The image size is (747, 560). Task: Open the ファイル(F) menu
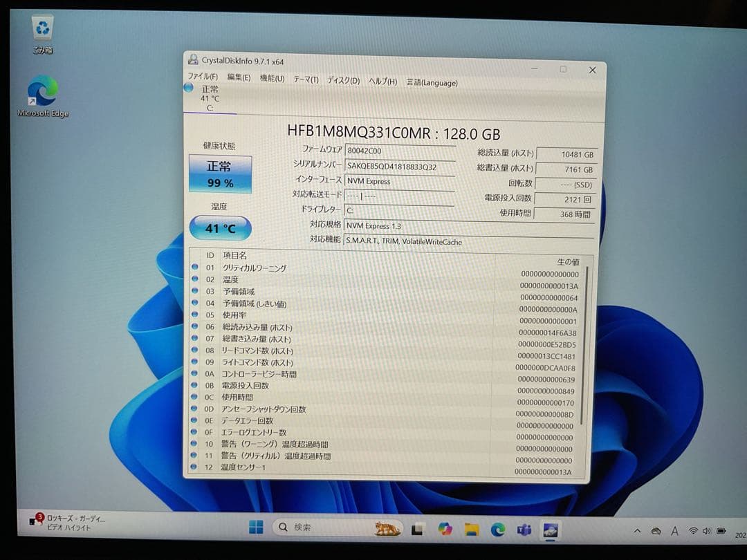point(203,77)
